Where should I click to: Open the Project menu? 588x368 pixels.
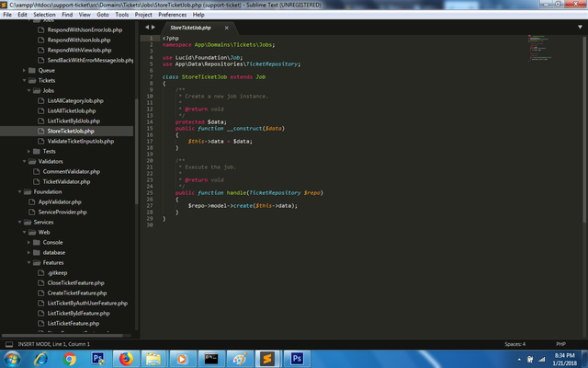143,15
